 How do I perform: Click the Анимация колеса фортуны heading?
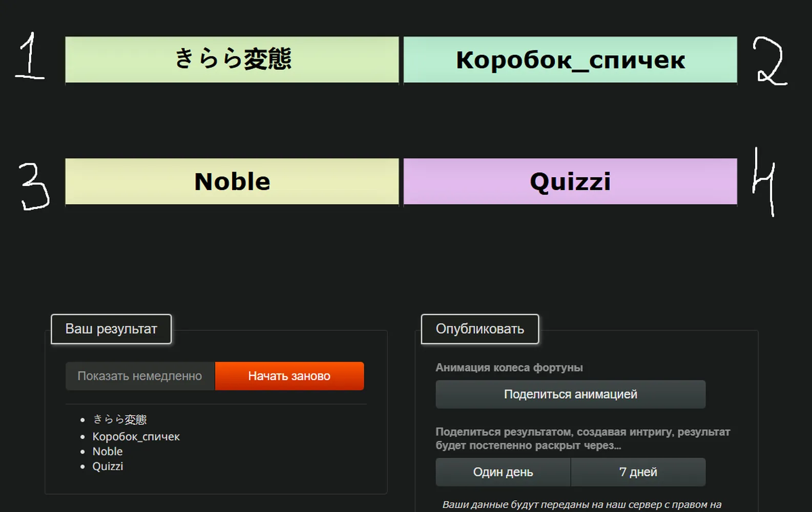pyautogui.click(x=509, y=368)
